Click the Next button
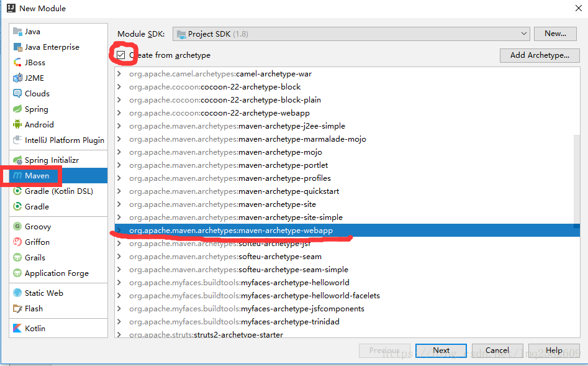This screenshot has width=588, height=366. [x=441, y=350]
